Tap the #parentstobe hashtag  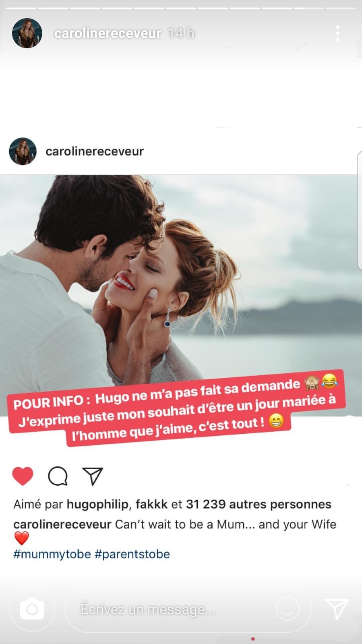[132, 554]
